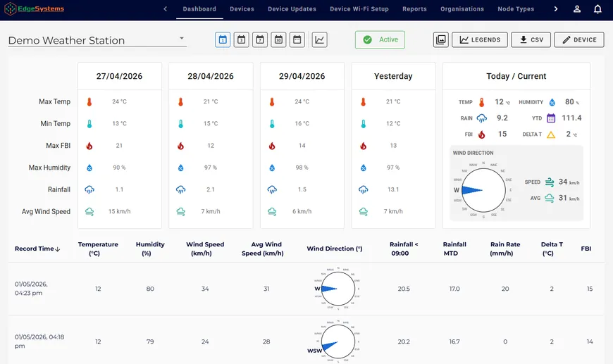Click the 29/04/2026 max FBI flame icon
Viewport: 613px width, 364px height.
coord(272,146)
